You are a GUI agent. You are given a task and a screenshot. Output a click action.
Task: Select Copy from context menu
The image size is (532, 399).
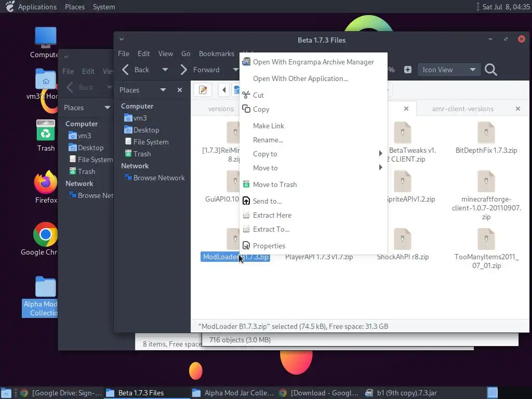[x=313, y=109]
